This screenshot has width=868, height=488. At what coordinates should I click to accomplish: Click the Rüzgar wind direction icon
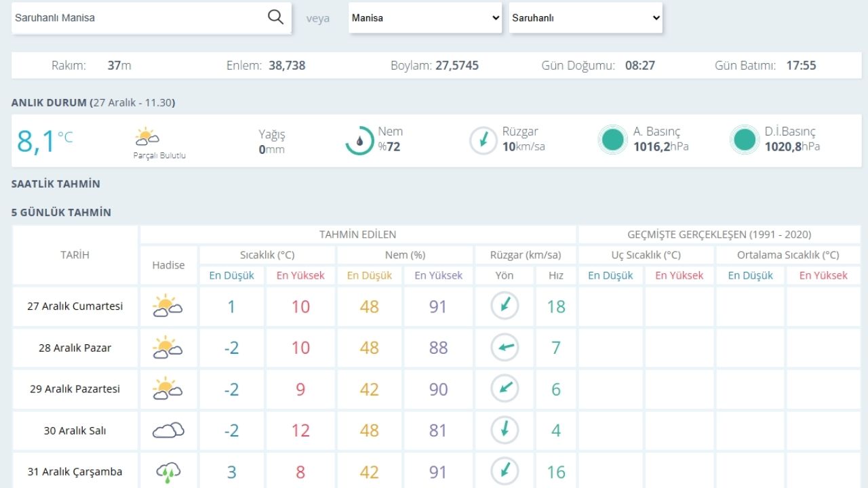click(484, 140)
